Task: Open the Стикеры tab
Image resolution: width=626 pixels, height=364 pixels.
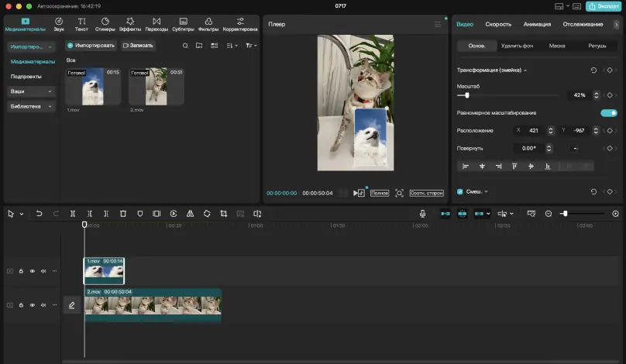Action: click(105, 24)
